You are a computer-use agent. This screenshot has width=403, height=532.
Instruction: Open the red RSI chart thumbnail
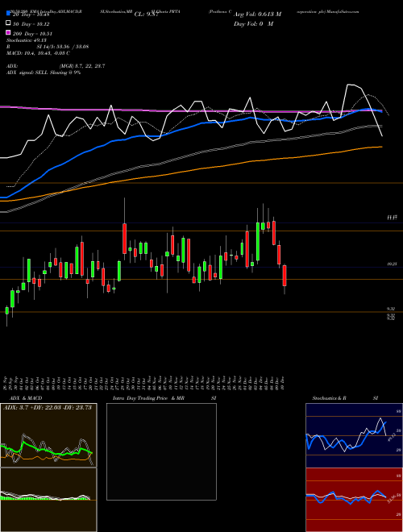click(354, 500)
